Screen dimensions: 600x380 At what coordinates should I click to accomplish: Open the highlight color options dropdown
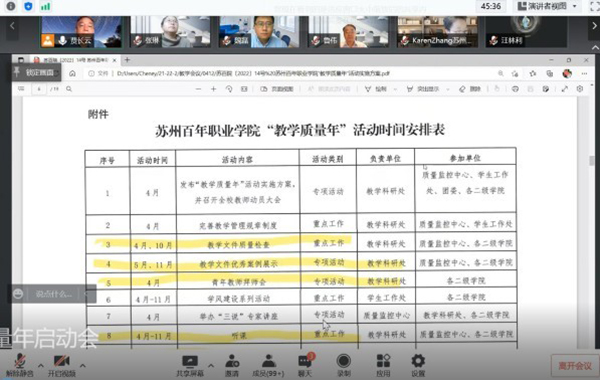coord(448,89)
